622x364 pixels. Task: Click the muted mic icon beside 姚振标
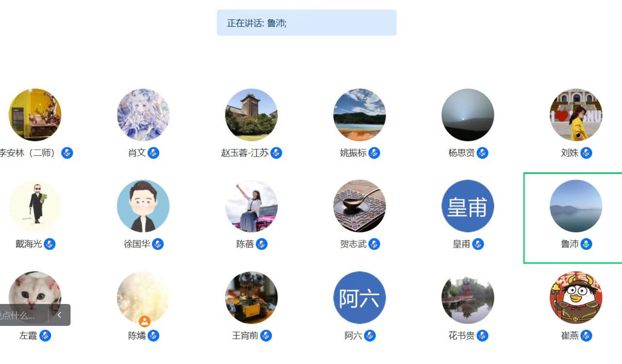(x=374, y=153)
